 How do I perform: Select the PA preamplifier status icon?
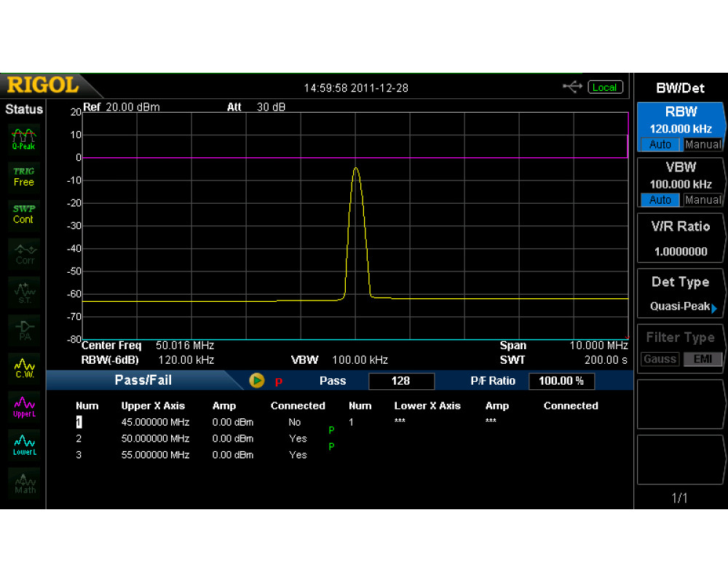point(24,329)
